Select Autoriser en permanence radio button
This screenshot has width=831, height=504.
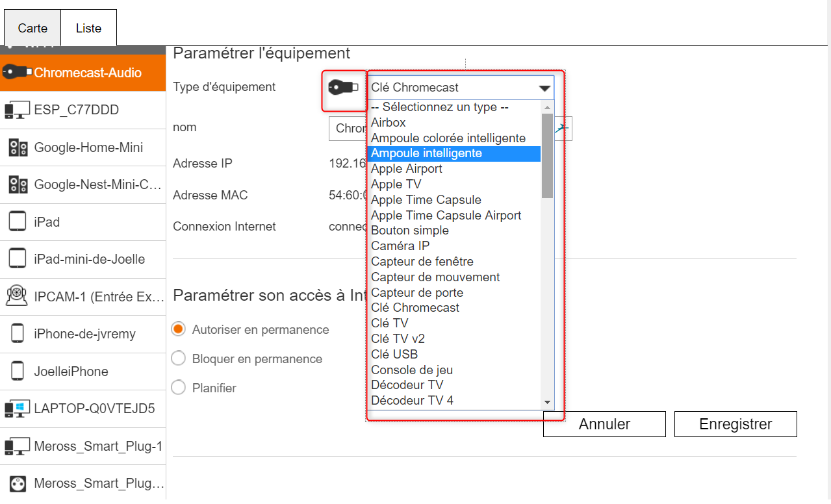(x=178, y=329)
